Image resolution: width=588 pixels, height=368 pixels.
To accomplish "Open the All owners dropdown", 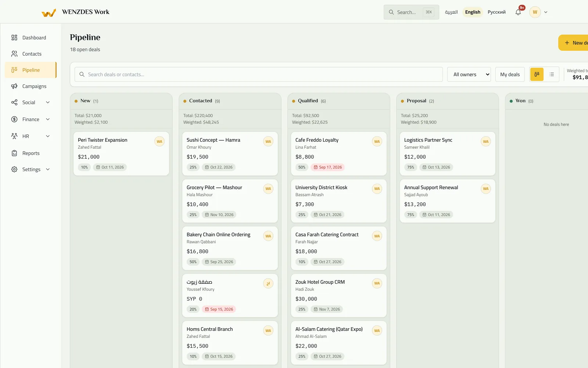I will point(469,74).
